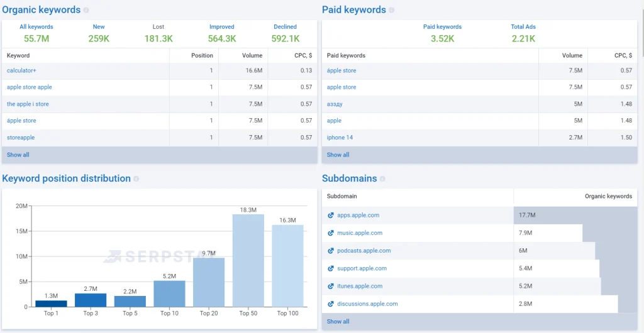Click the 7.9M value for music.apple.com

(x=525, y=233)
